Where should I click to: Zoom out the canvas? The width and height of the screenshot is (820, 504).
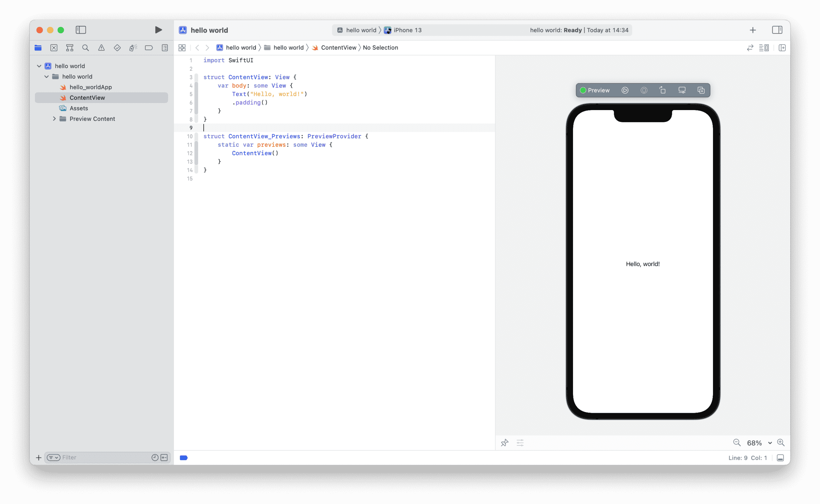pos(737,443)
